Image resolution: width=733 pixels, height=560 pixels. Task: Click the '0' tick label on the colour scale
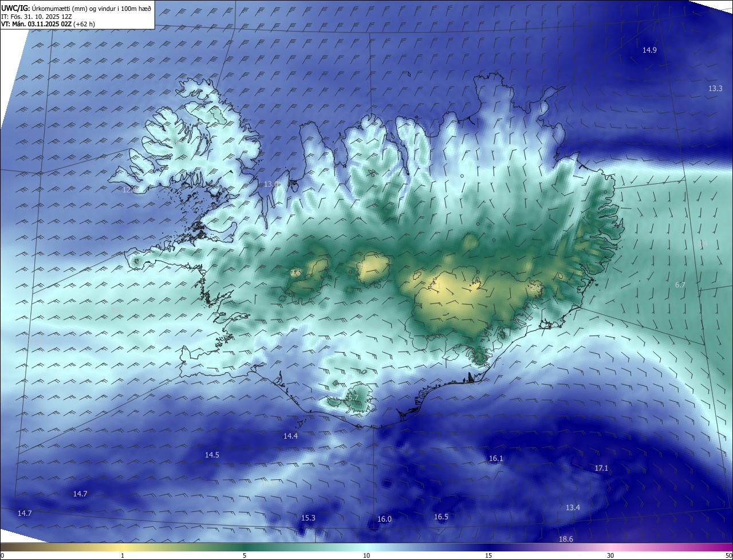coord(2,555)
